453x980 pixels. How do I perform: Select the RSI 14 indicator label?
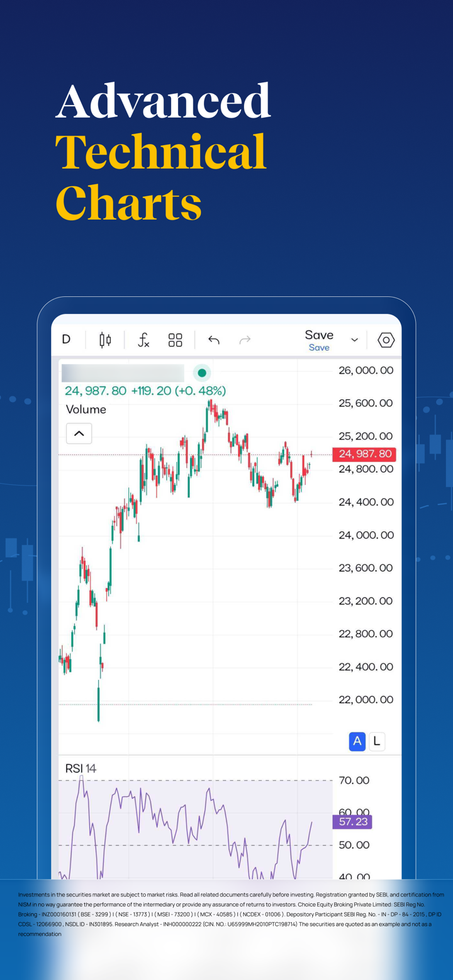tap(81, 769)
